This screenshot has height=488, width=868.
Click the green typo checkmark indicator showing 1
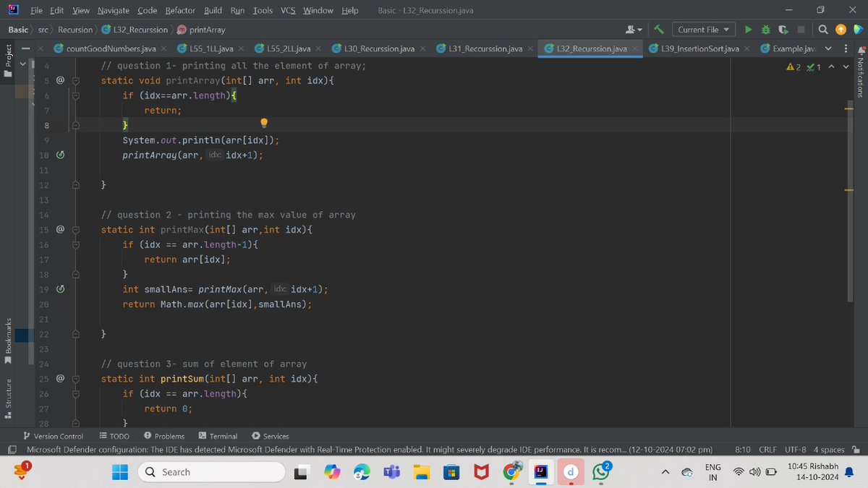tap(812, 67)
